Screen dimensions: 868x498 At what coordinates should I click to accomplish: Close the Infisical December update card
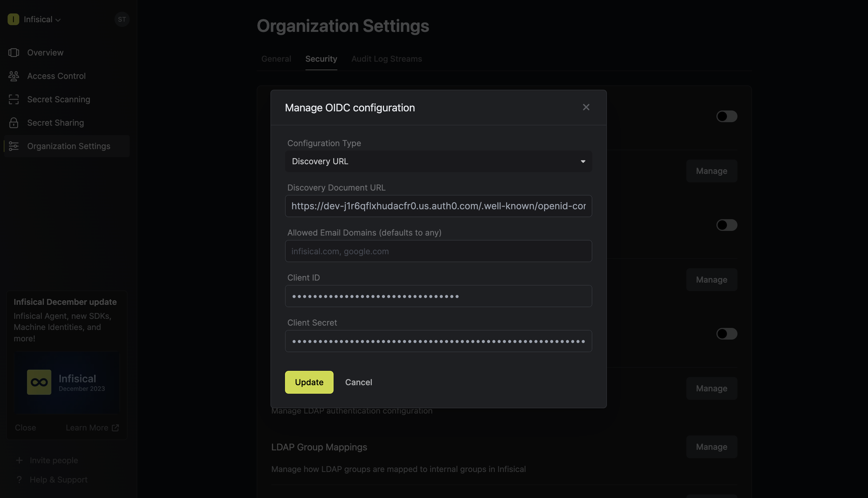[x=25, y=428]
